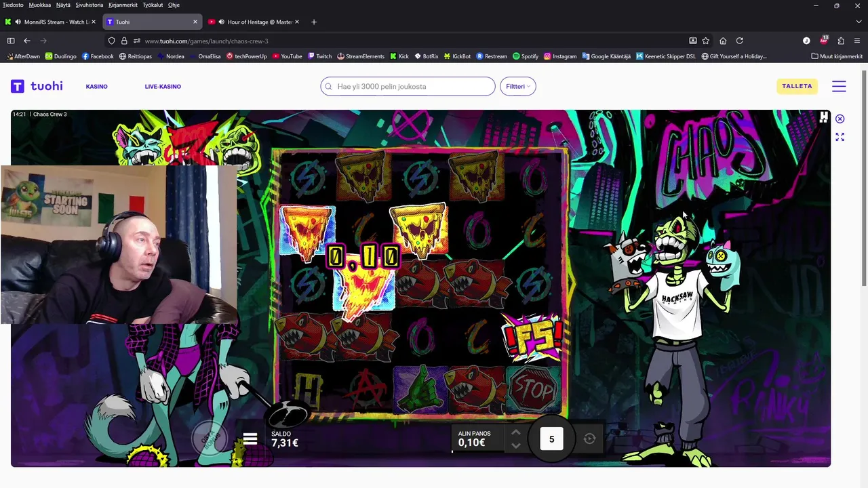Click the spin button showing 5
The height and width of the screenshot is (488, 868).
point(551,439)
